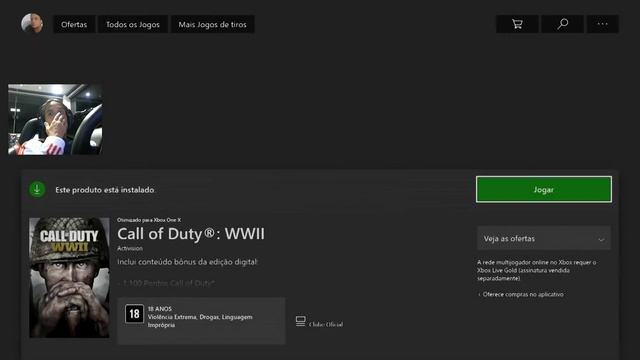Expand the Veja as ofertas dropdown

click(544, 238)
